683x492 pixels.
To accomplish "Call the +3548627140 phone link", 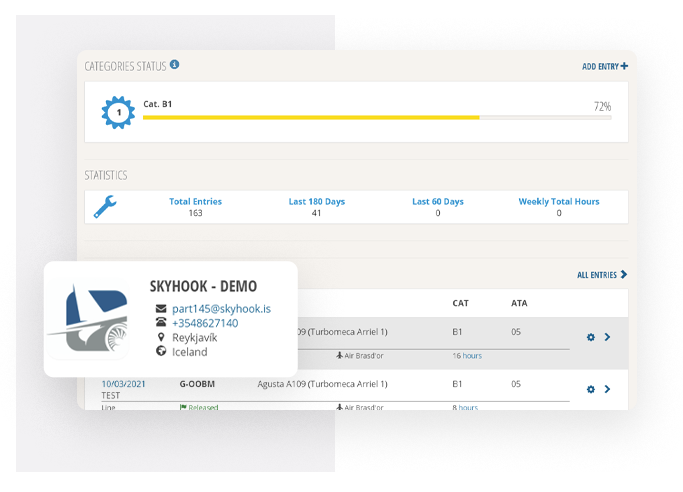I will (205, 323).
